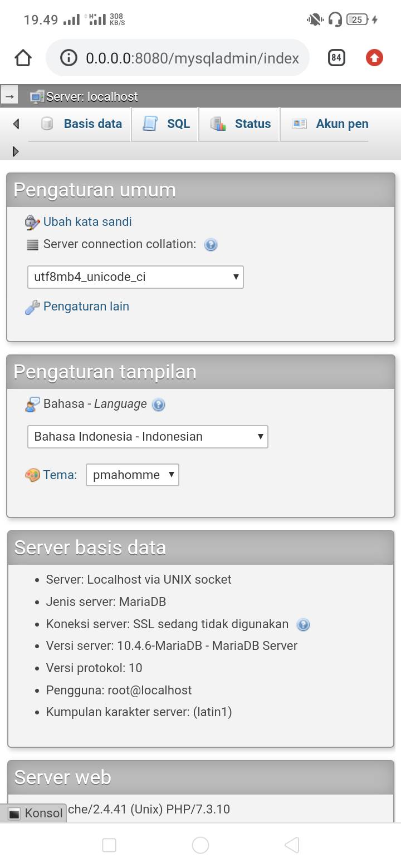The image size is (401, 868).
Task: Expand the tabs with the right arrow
Action: click(16, 151)
